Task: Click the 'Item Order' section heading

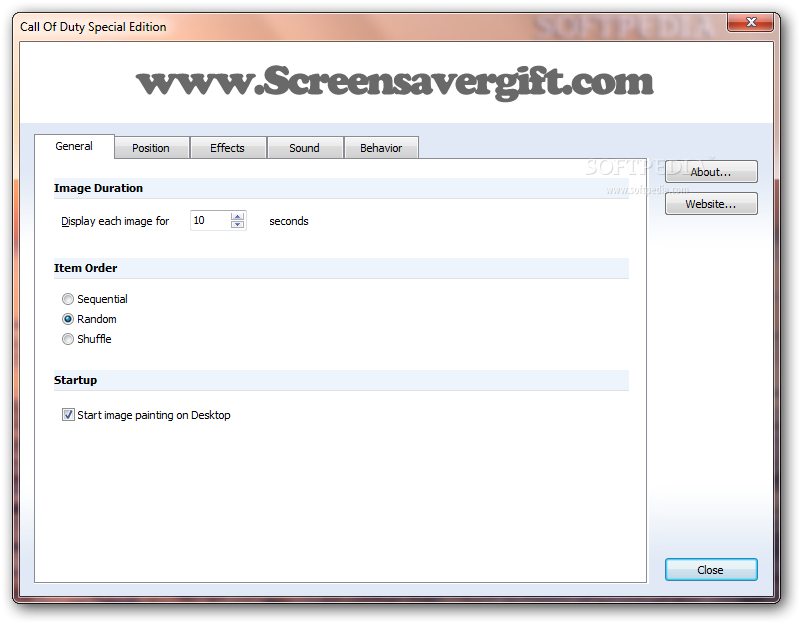Action: click(x=86, y=268)
